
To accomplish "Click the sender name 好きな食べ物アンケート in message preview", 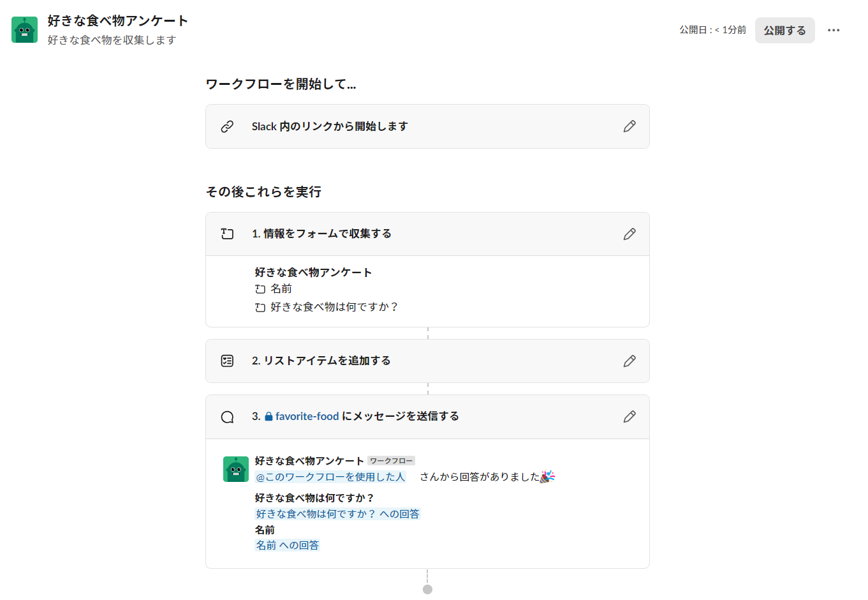I will pos(309,461).
